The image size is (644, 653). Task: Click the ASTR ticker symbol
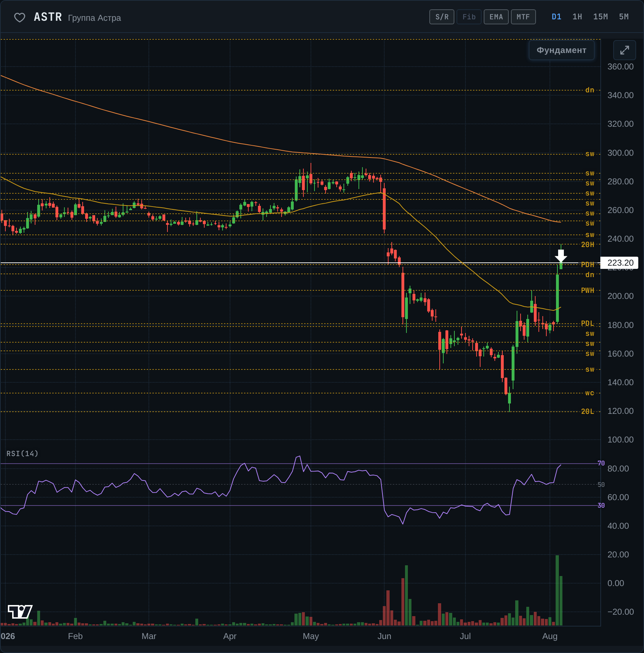(48, 17)
